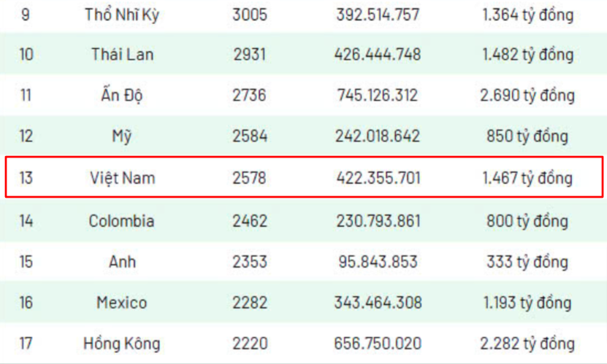Click the Colombia country cell
This screenshot has width=607, height=364.
[x=121, y=221]
